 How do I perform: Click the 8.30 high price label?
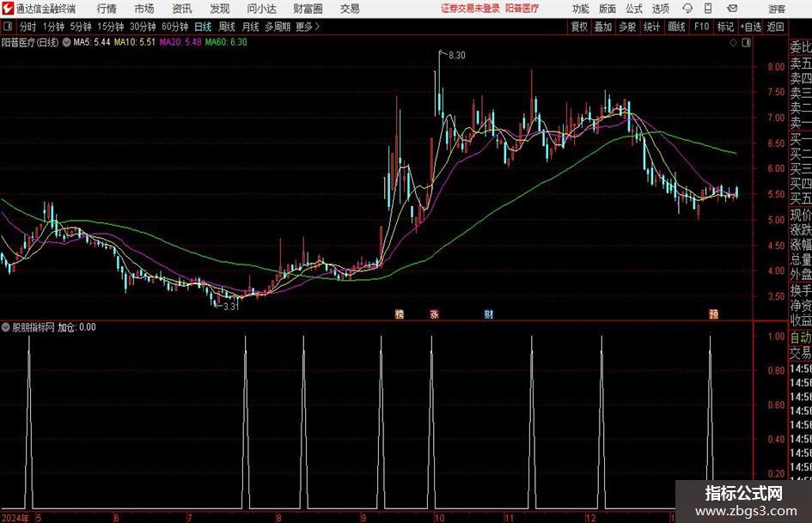[x=457, y=56]
